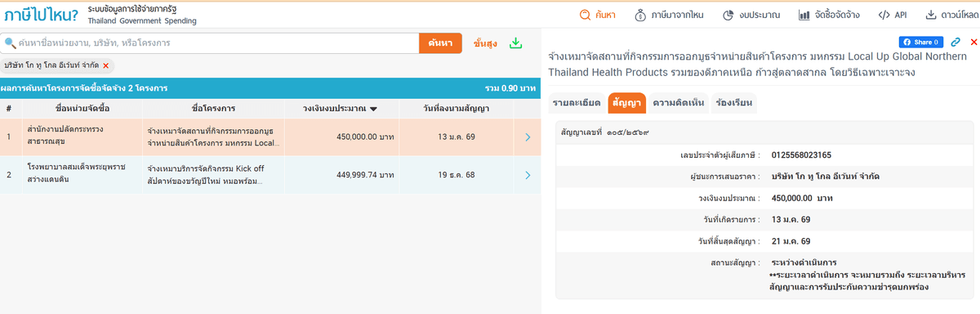The image size is (980, 314).
Task: Switch to the สัญญา tab
Action: [x=627, y=103]
